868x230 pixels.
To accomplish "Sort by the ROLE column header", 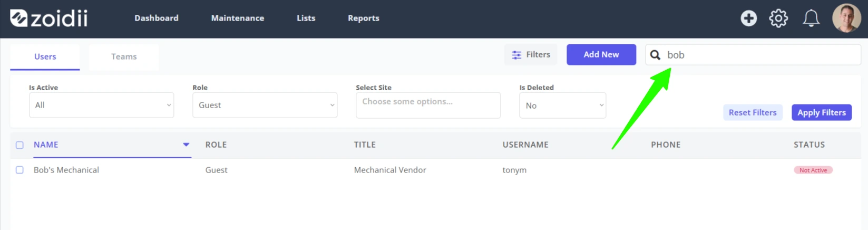I will pos(216,145).
